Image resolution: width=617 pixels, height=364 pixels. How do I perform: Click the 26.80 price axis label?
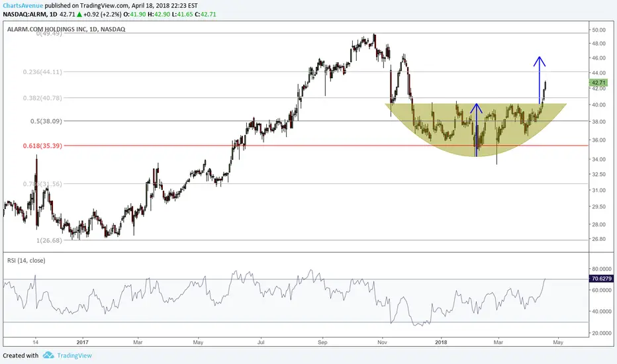tap(598, 240)
